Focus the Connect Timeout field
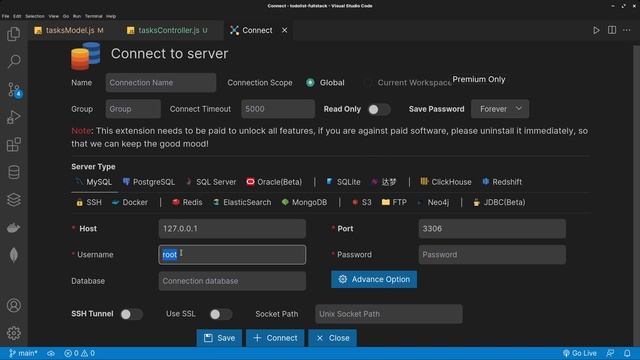 click(x=278, y=109)
